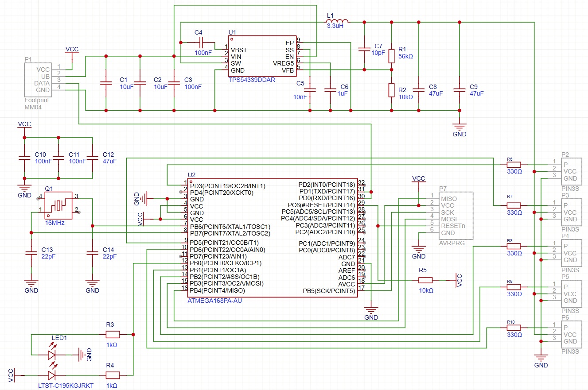Select the R1 resistor body

pos(392,56)
